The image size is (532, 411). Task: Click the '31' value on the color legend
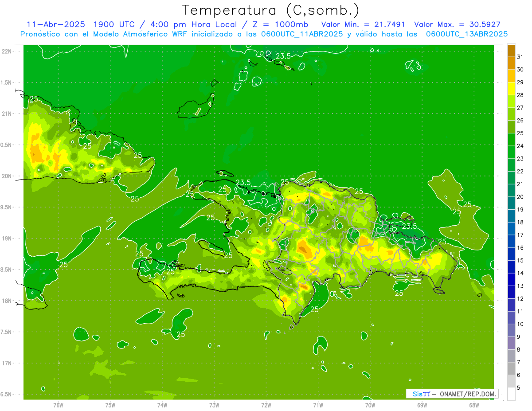pyautogui.click(x=520, y=57)
